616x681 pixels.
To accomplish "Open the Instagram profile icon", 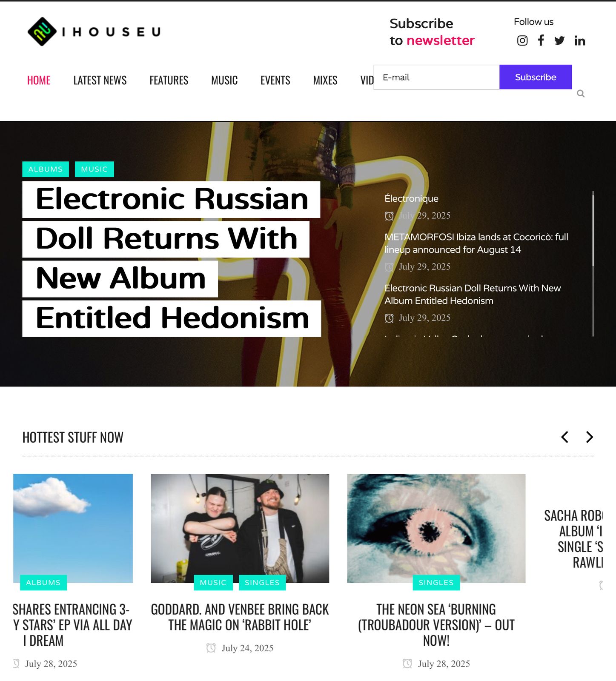I will 522,40.
